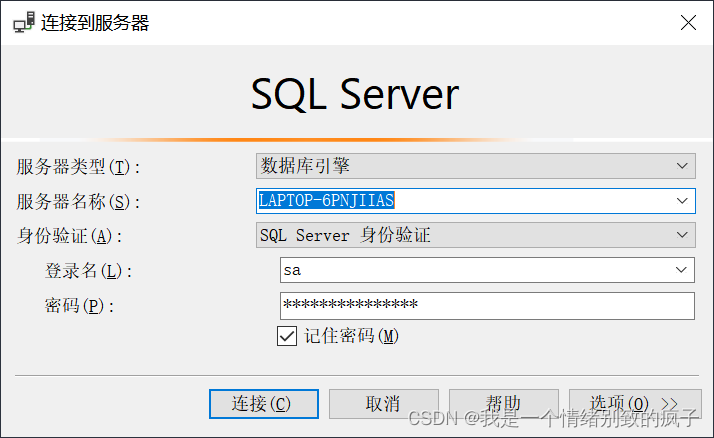Screen dimensions: 714x438
Task: Click the LAPTOP-6PNJIIAS server name text
Action: 326,201
